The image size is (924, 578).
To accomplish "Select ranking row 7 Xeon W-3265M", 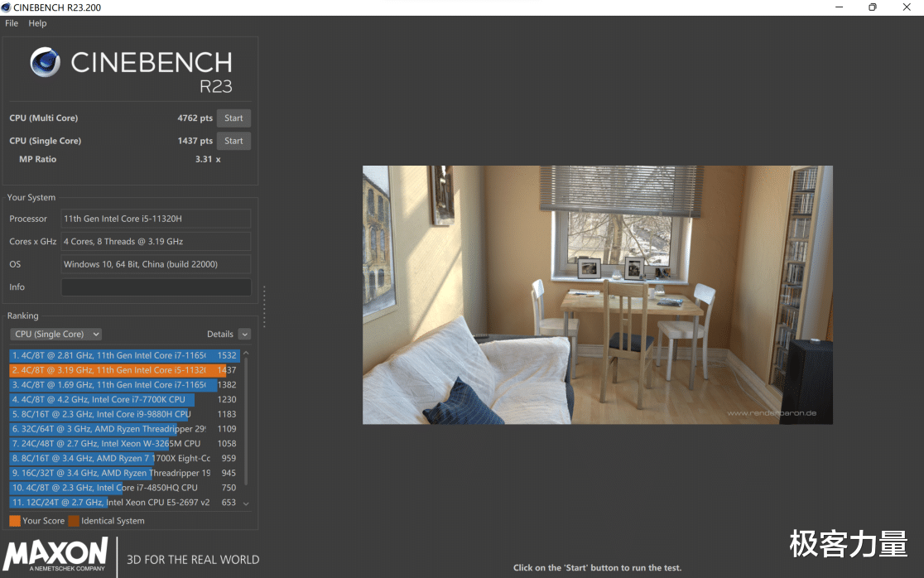I will pos(123,444).
